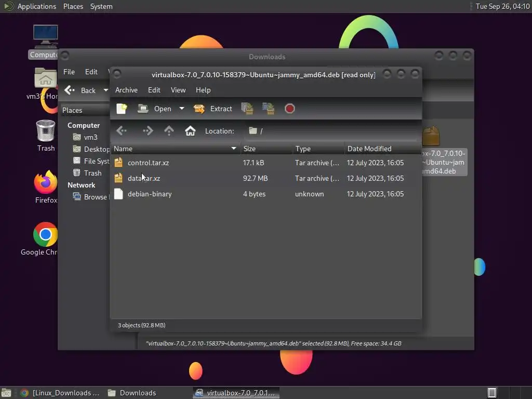Expand the Open recent dropdown arrow

(182, 109)
